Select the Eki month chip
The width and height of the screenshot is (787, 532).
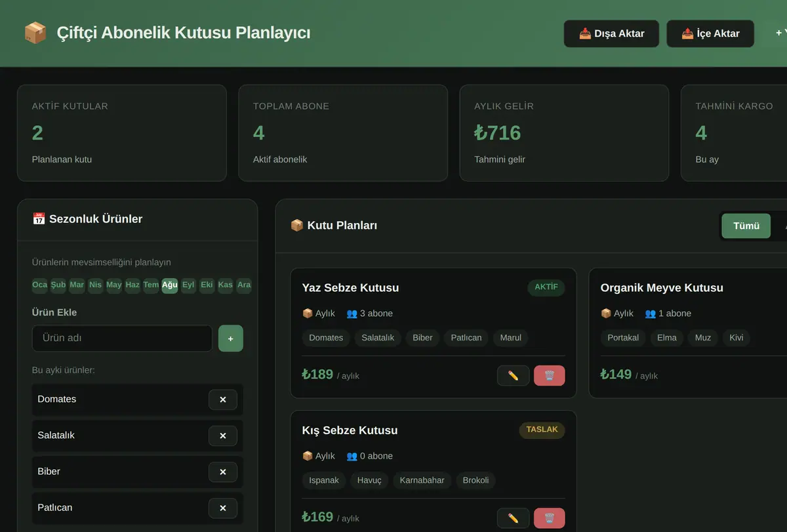207,285
